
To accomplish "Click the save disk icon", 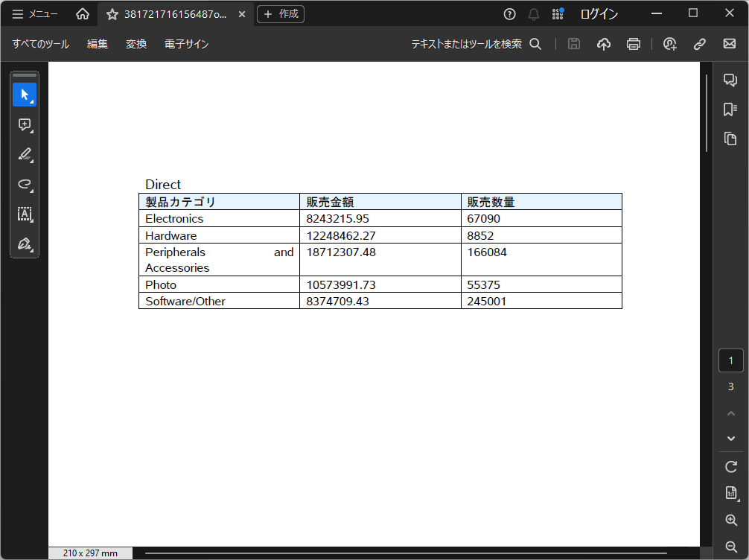I will click(x=574, y=44).
